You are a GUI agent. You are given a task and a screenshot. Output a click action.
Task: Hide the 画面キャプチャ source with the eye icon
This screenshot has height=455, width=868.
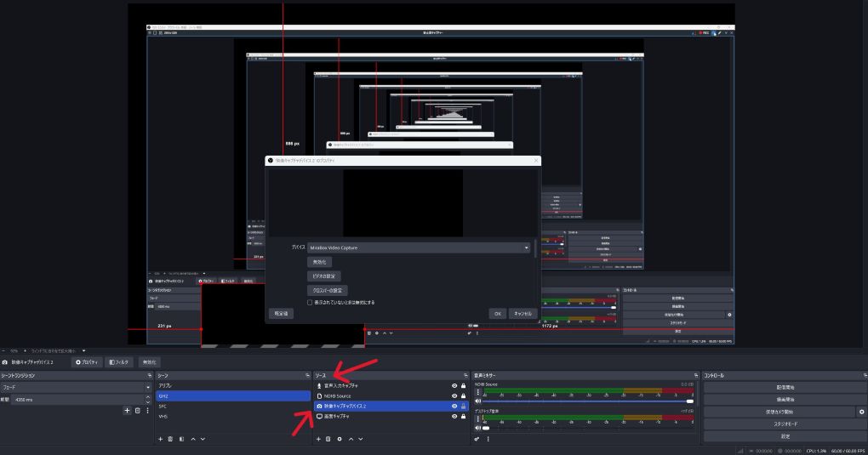click(454, 417)
